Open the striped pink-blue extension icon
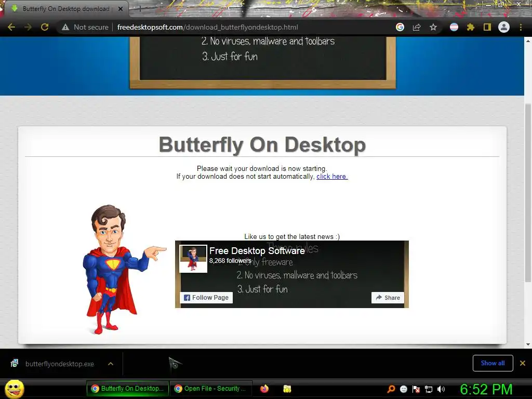532x399 pixels. (x=454, y=27)
